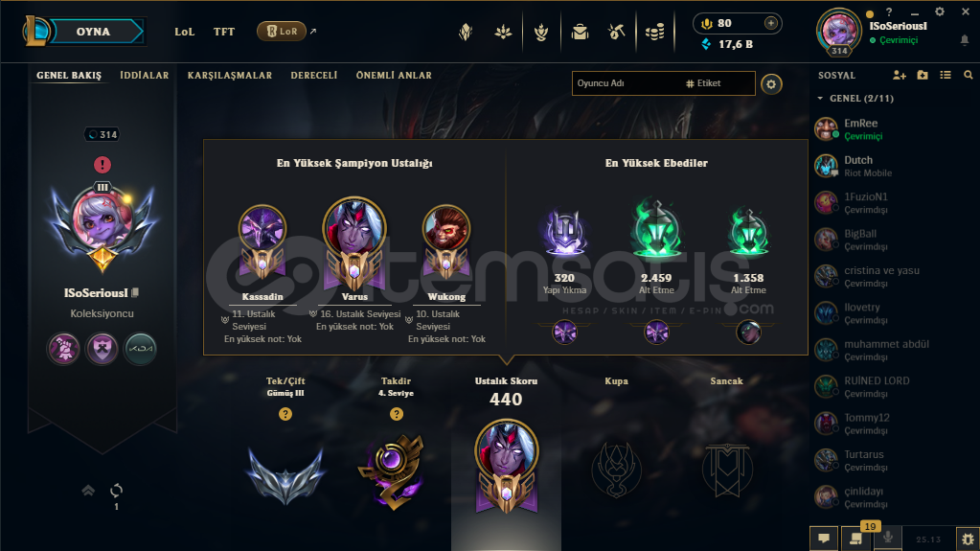Toggle the microphone voice button

(x=887, y=538)
